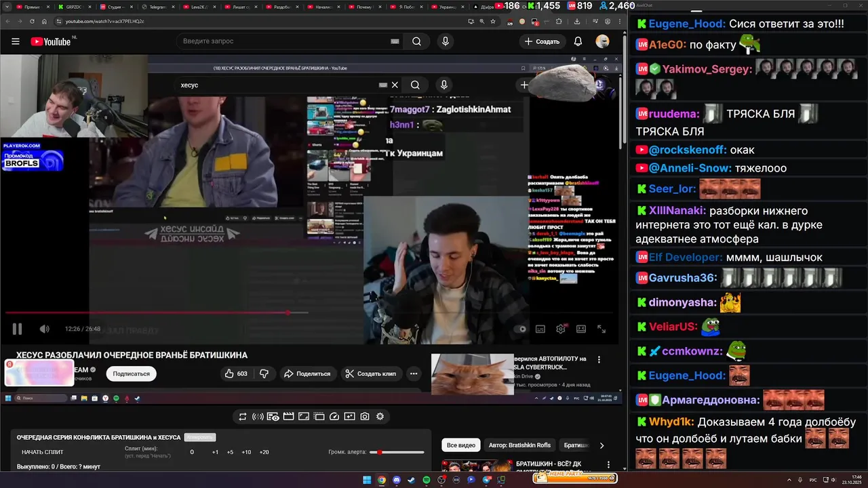This screenshot has height=488, width=868.
Task: Open options menu for the Cybertruck video
Action: click(599, 359)
